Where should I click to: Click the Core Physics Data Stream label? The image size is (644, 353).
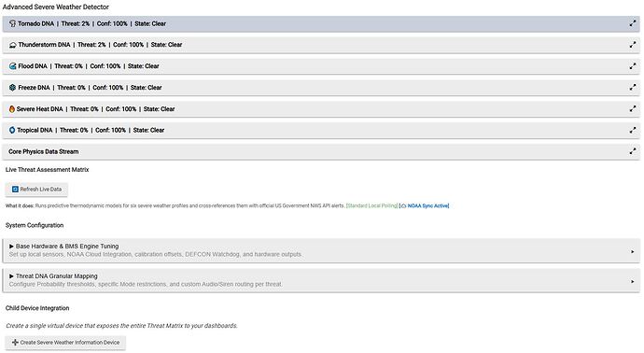pos(44,151)
